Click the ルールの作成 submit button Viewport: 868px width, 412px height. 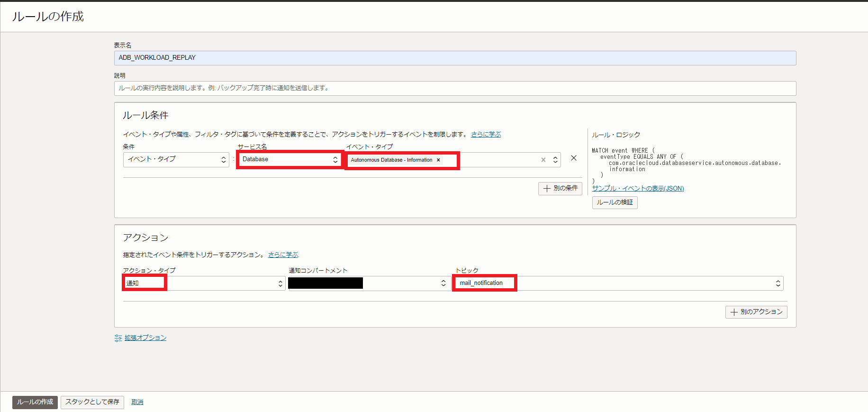click(x=35, y=402)
